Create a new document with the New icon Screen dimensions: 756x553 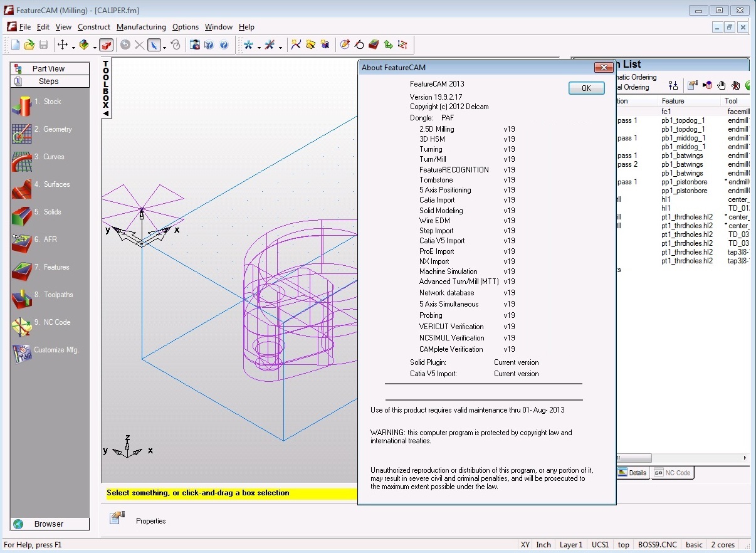pyautogui.click(x=16, y=45)
